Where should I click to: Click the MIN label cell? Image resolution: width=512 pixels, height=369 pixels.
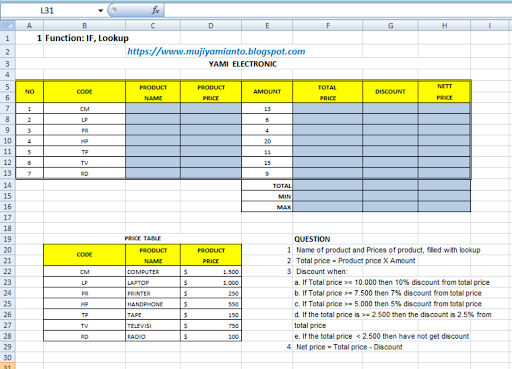pos(267,196)
